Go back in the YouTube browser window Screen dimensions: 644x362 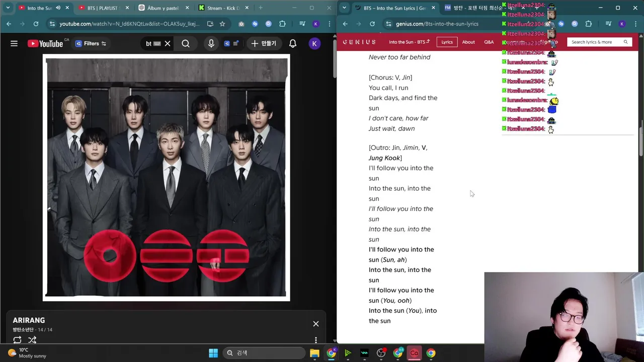click(x=9, y=24)
